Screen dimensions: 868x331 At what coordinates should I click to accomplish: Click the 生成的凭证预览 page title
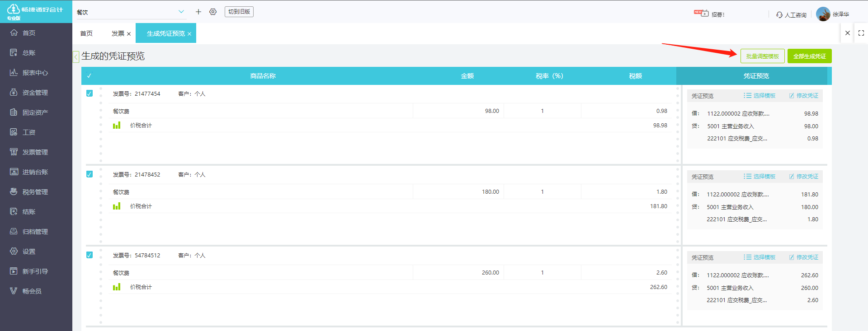coord(113,56)
